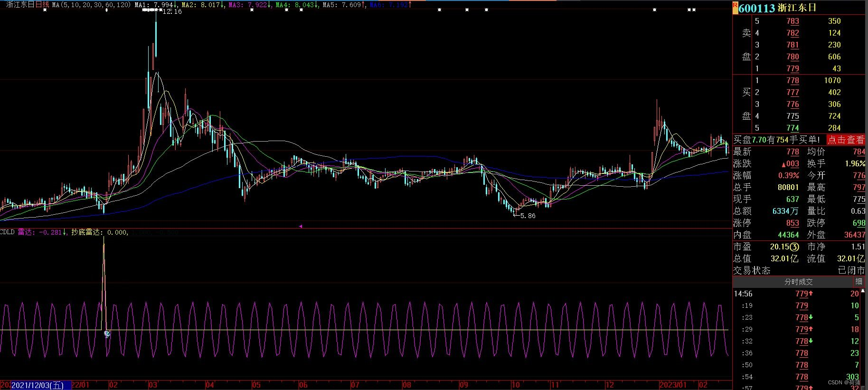Click the 12.16 high price label
868x390 pixels.
[x=172, y=11]
